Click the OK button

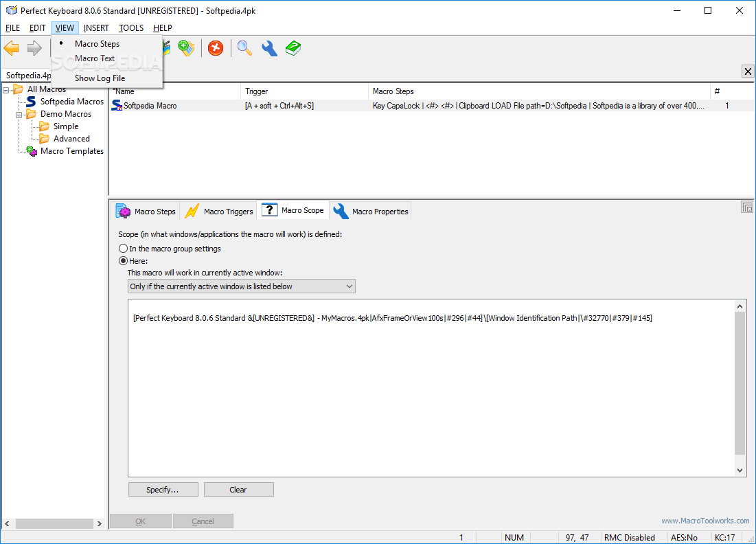pyautogui.click(x=140, y=521)
